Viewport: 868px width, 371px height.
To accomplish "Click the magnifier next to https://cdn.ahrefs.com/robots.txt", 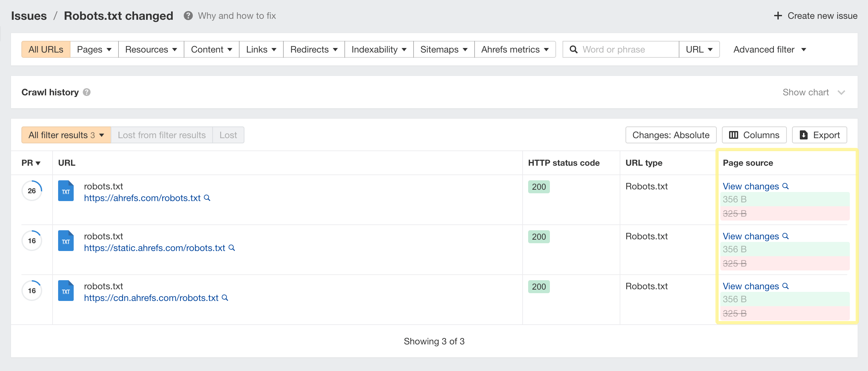I will click(x=225, y=298).
